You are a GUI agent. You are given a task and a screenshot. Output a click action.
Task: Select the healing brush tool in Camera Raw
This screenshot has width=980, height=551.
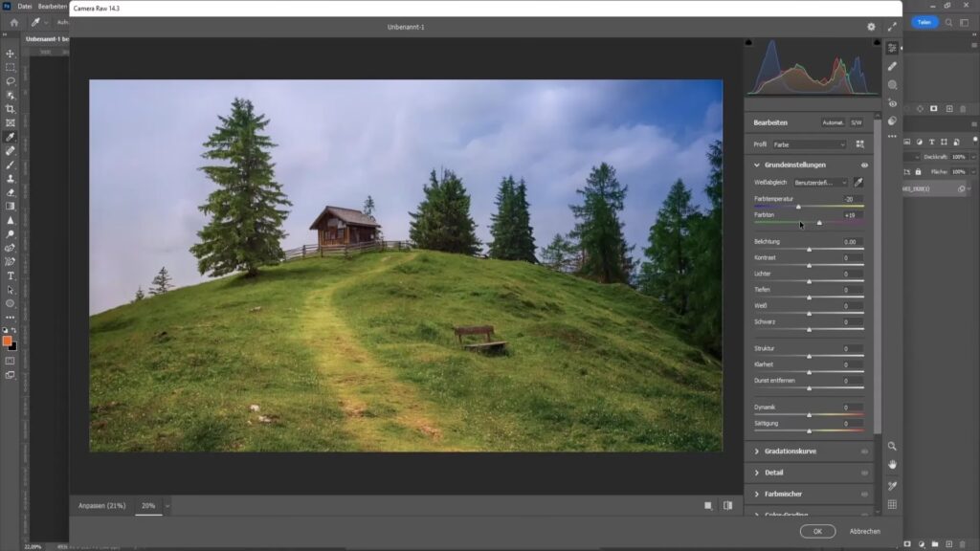(x=892, y=67)
